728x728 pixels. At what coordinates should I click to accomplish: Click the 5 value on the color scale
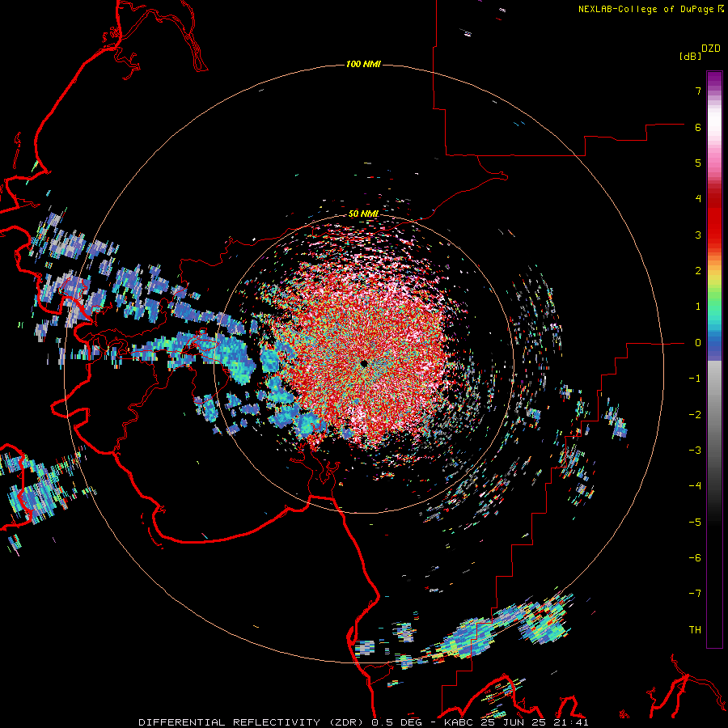point(698,163)
